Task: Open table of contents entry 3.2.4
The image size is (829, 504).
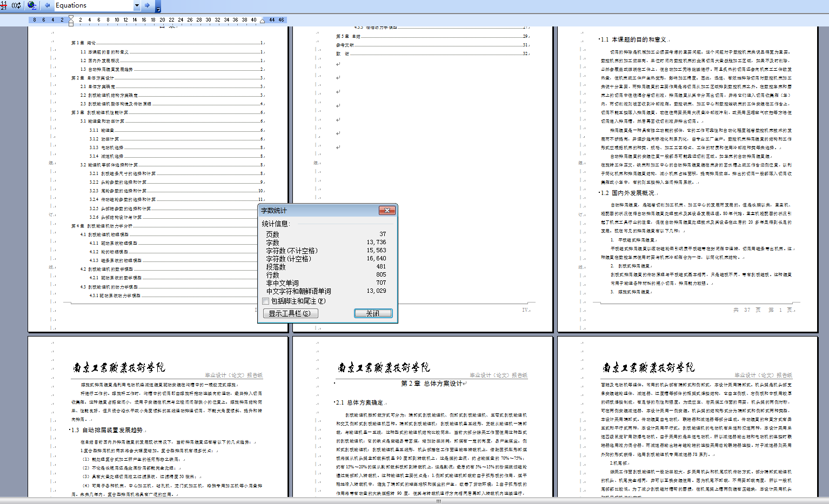Action: pyautogui.click(x=177, y=199)
